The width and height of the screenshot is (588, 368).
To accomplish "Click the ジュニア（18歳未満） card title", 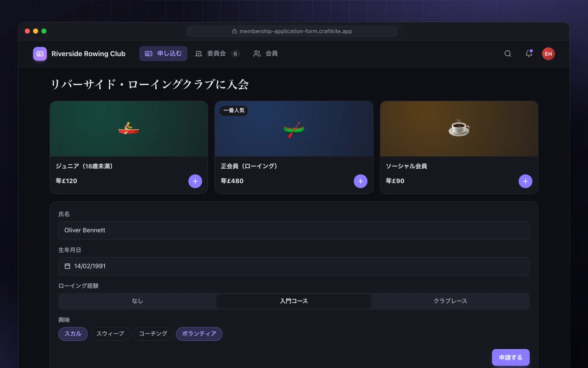I will tap(85, 166).
